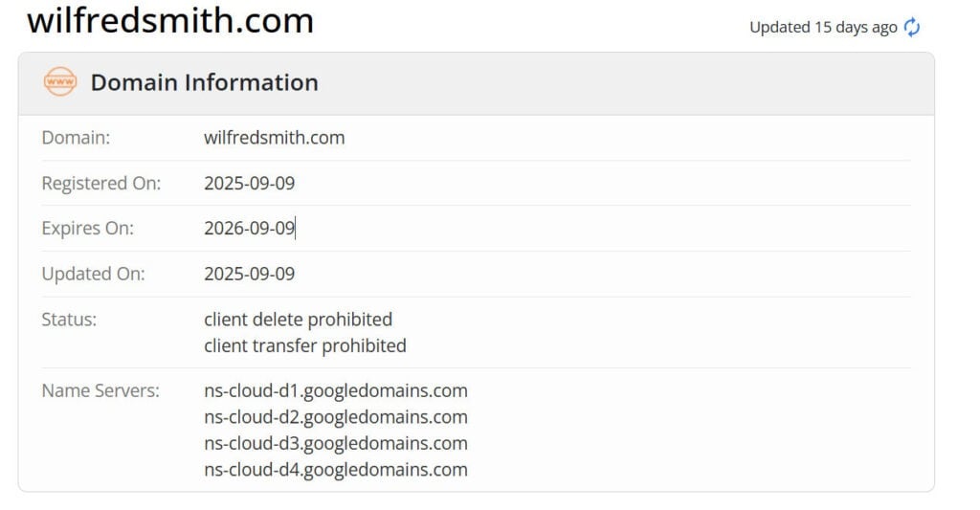Click name server ns-cloud-d1.googledomains.com
The image size is (980, 510).
pyautogui.click(x=335, y=390)
